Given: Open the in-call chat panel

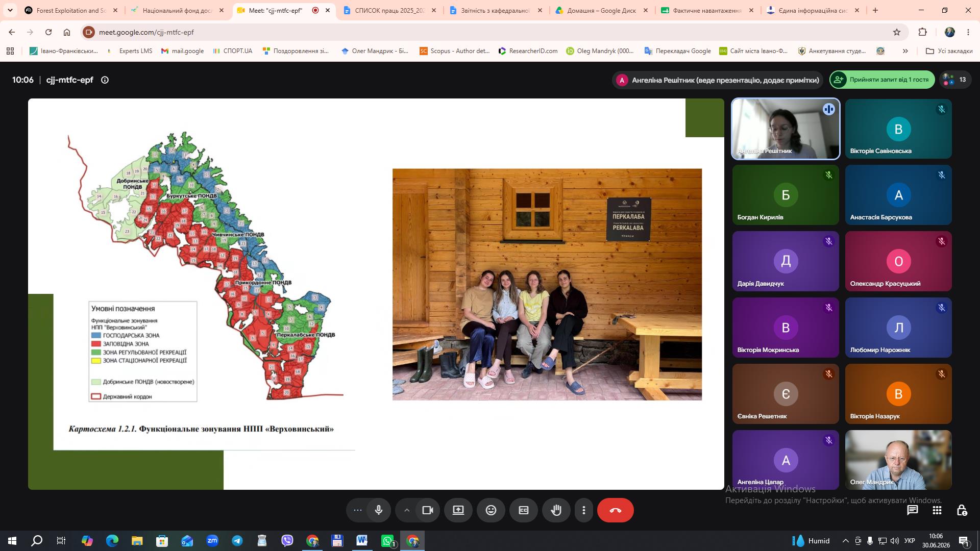Looking at the screenshot, I should point(912,510).
